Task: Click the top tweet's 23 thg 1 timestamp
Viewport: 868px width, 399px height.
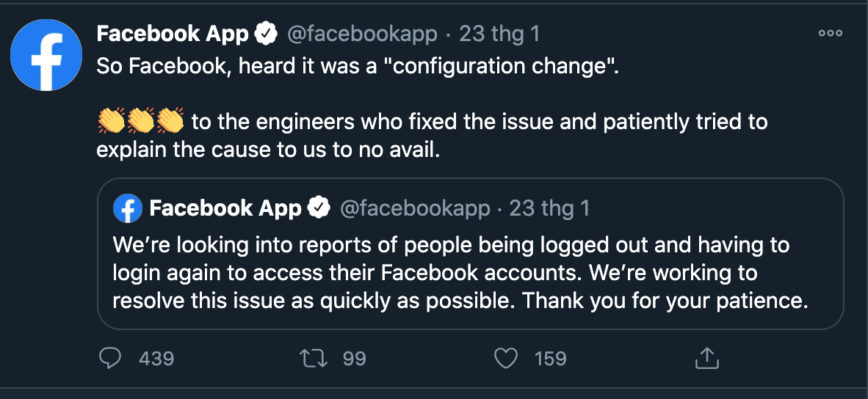Action: (x=499, y=33)
